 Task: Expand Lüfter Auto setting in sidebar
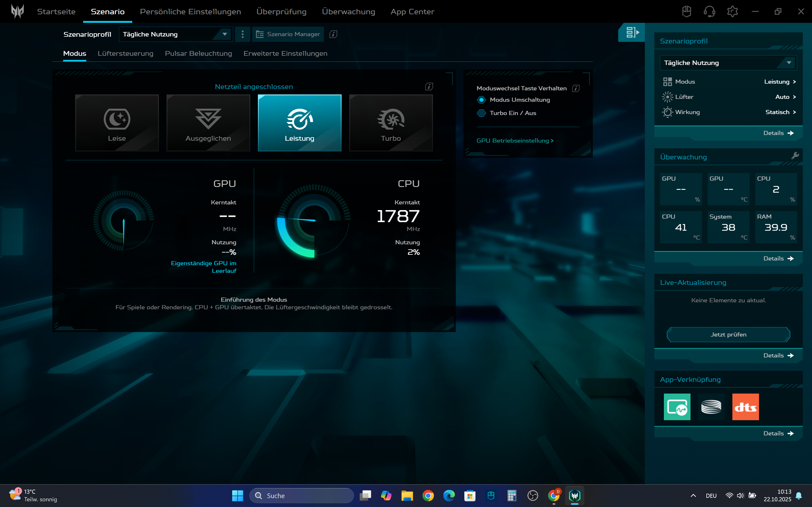785,97
